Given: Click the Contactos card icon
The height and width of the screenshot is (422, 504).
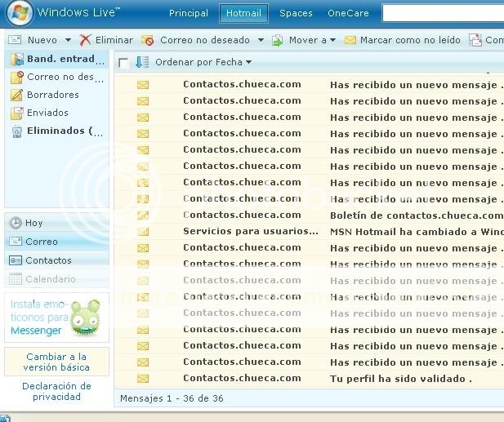Looking at the screenshot, I should point(16,260).
